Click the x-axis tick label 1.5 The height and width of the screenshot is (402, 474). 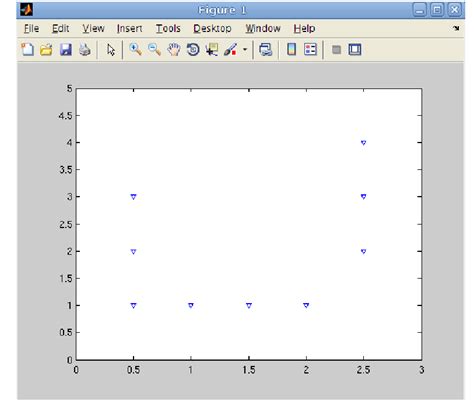tap(249, 370)
